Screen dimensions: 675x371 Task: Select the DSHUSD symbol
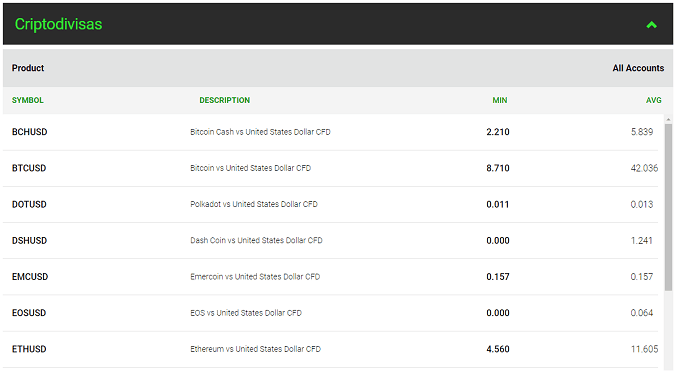click(x=29, y=241)
